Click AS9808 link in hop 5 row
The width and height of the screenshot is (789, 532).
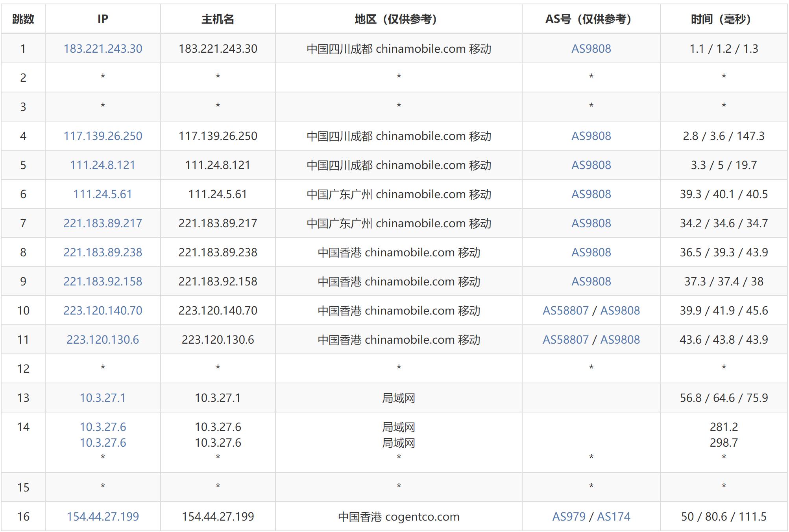(x=591, y=165)
